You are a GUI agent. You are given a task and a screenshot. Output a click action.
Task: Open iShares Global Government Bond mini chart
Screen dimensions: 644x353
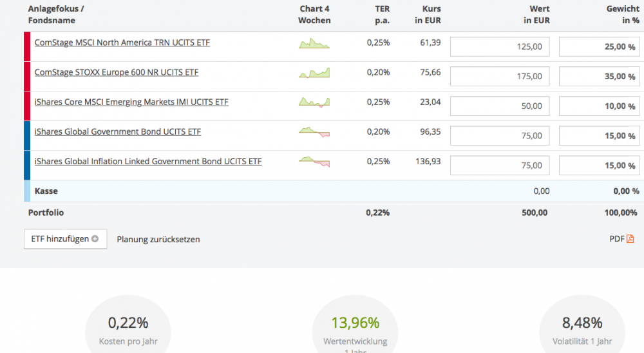(314, 132)
